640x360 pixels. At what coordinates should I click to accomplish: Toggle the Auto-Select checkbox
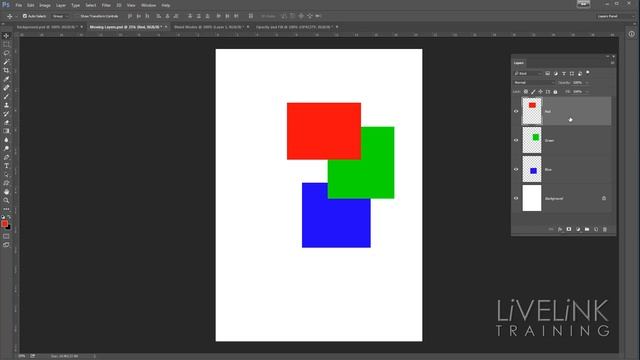(25, 16)
